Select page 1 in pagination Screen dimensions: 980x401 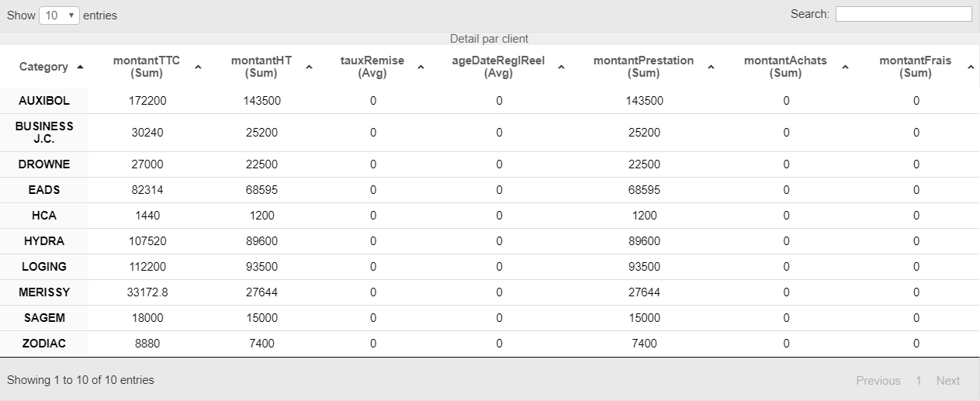coord(918,381)
